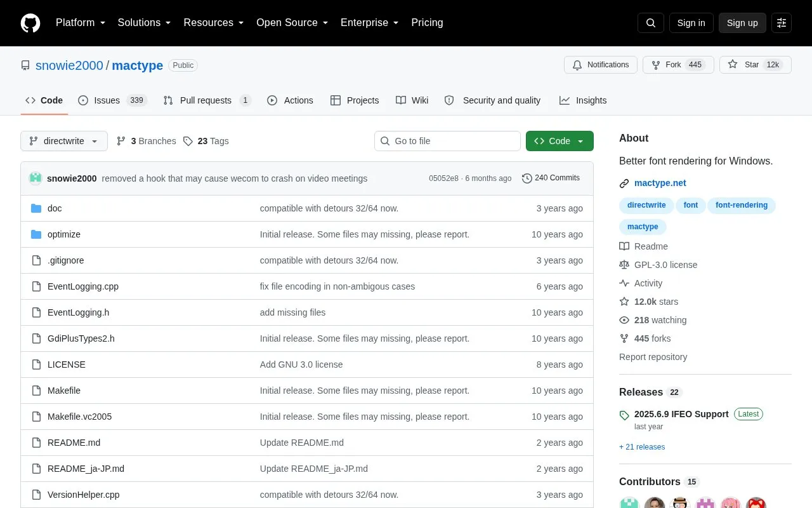The image size is (812, 508).
Task: Open the .gitignore file
Action: 65,260
